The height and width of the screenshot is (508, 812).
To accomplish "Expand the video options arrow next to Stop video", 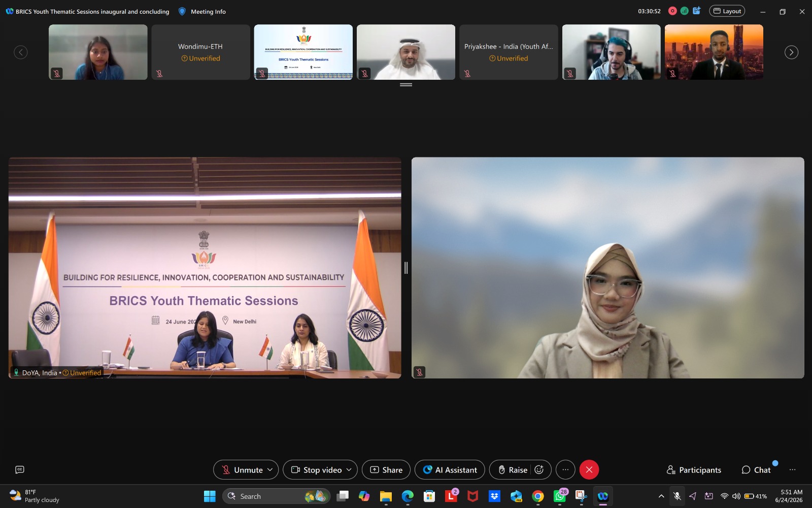I will [349, 470].
